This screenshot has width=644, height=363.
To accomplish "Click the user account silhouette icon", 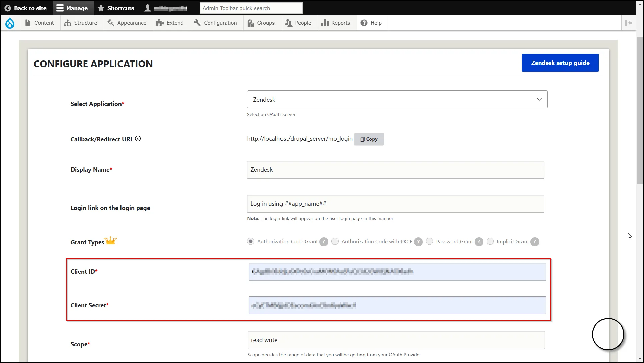I will [148, 8].
